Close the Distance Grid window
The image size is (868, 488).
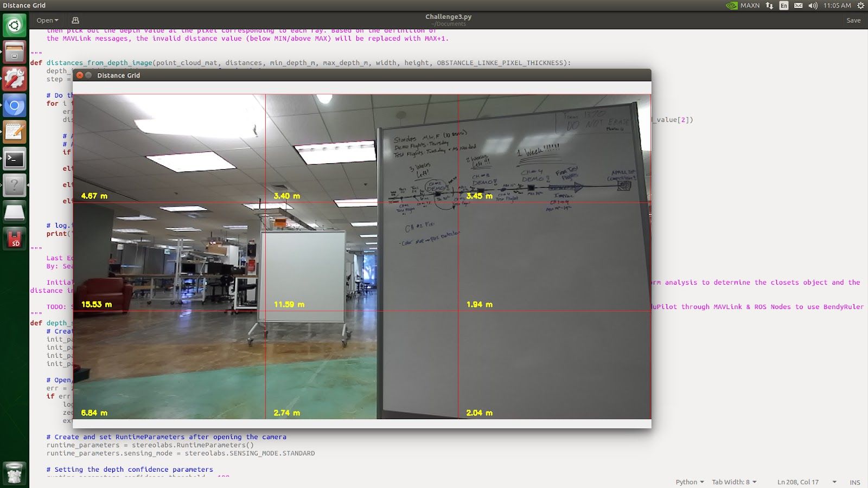pyautogui.click(x=80, y=75)
